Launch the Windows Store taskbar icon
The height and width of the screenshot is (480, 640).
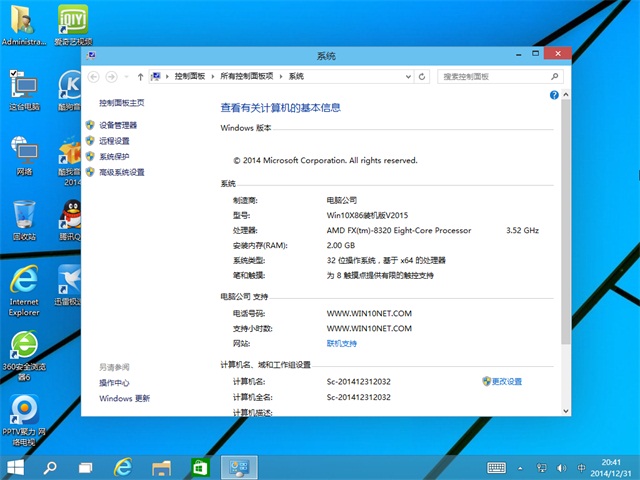coord(200,467)
